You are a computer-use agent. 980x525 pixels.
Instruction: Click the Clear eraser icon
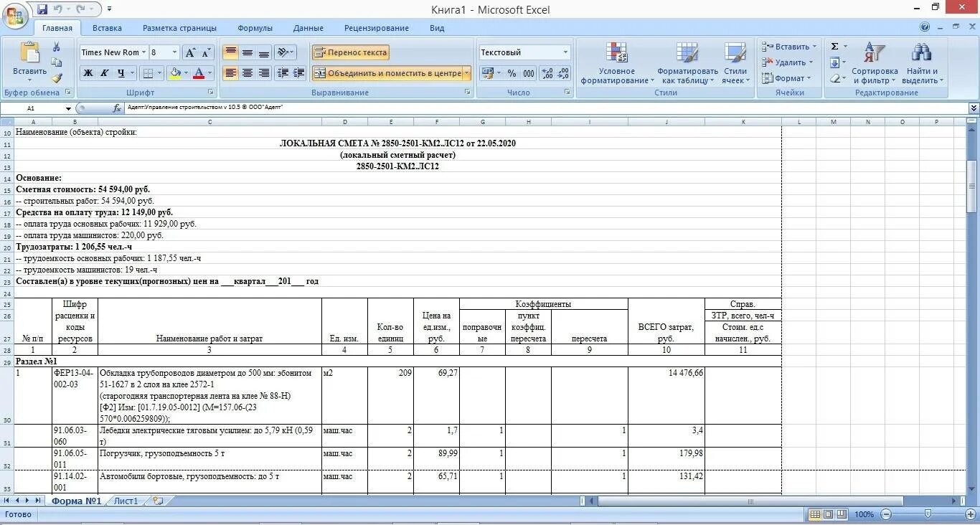(835, 78)
